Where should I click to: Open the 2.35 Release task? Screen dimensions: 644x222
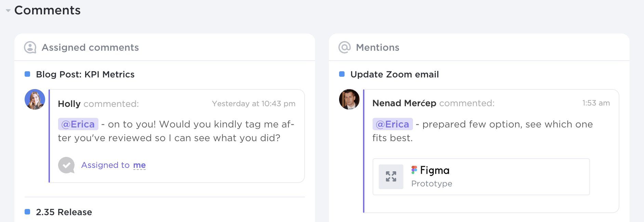point(64,212)
